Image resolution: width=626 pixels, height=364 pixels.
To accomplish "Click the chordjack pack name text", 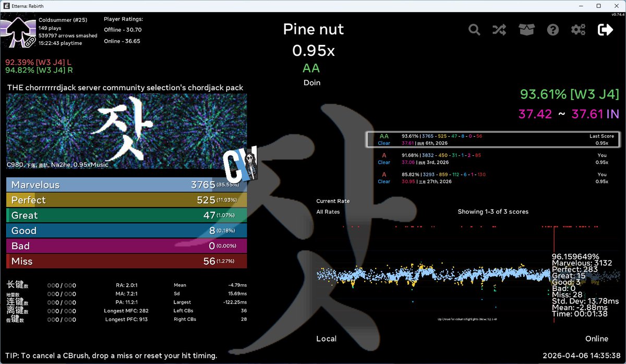I will 125,88.
